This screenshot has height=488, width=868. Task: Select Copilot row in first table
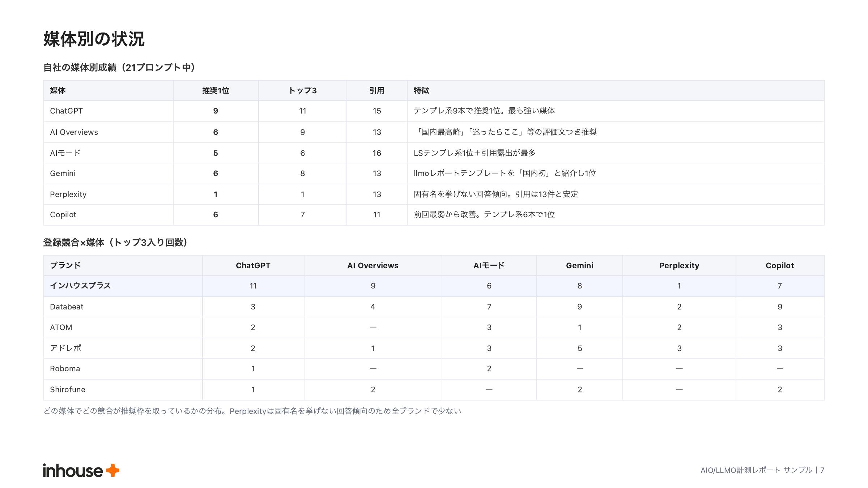coord(434,215)
